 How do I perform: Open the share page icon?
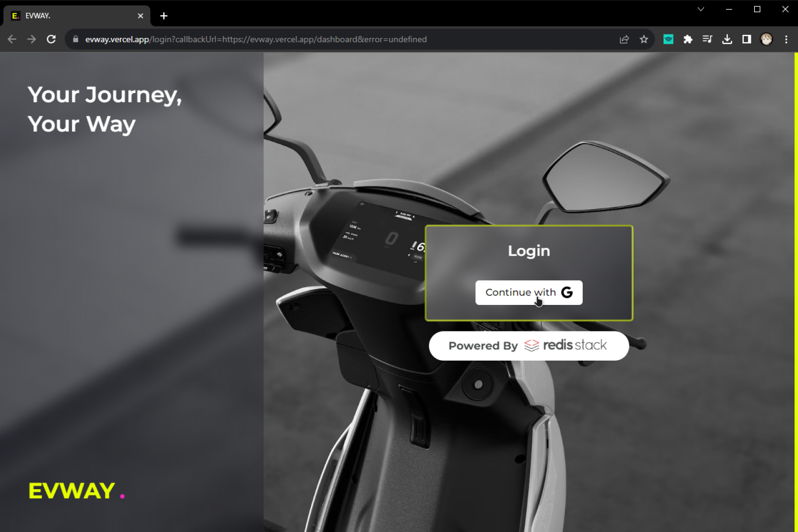coord(624,39)
